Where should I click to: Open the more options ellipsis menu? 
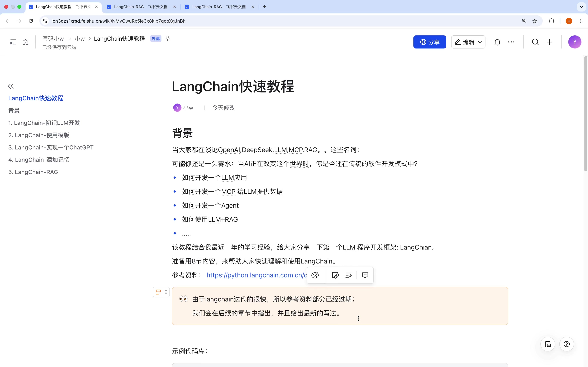[511, 42]
